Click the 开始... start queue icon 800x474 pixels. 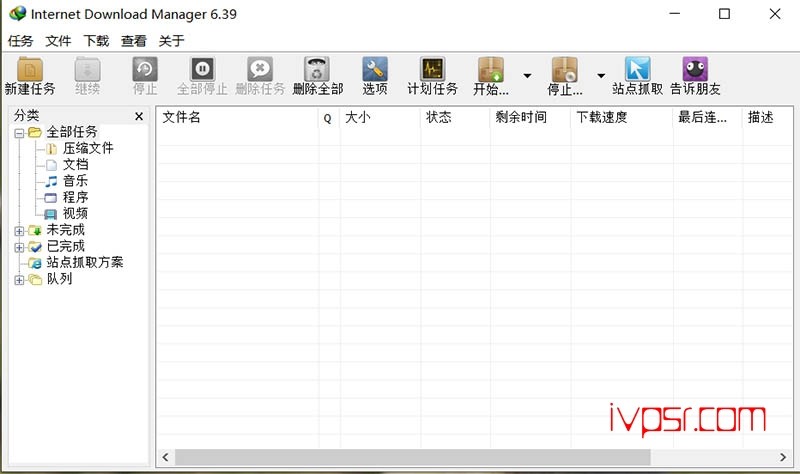coord(491,69)
